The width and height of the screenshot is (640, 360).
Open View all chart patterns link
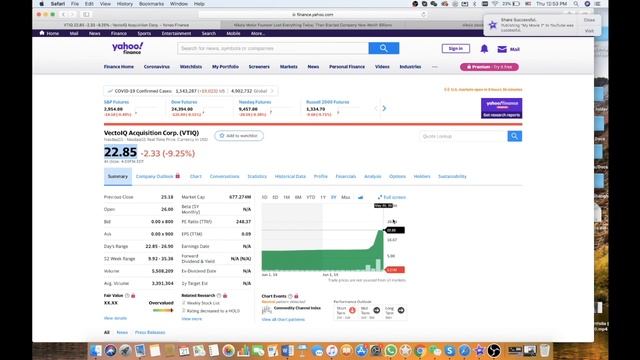[283, 319]
